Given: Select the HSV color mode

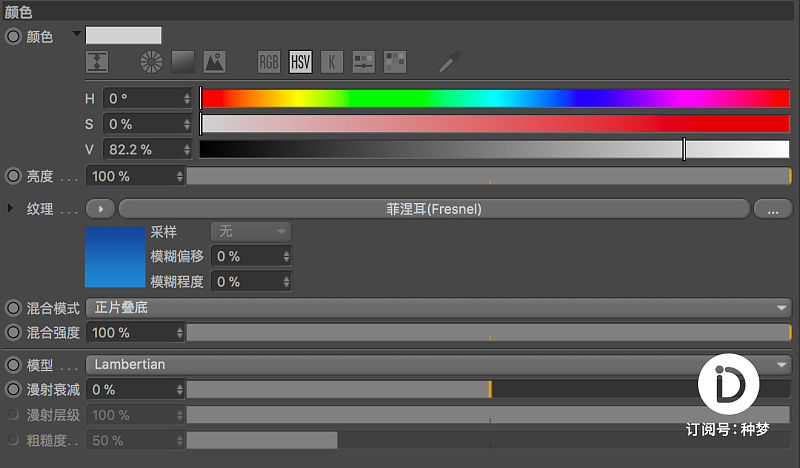Looking at the screenshot, I should click(x=301, y=62).
